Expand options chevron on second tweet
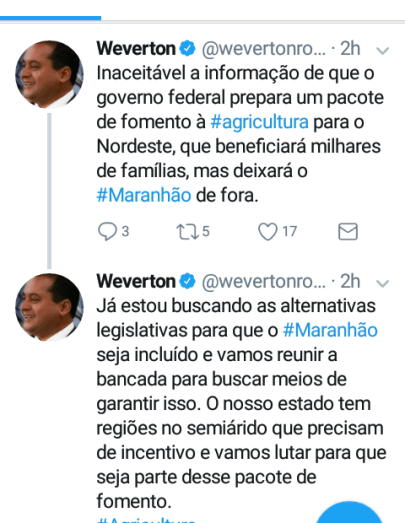Screen dimensions: 405x523 (382, 284)
